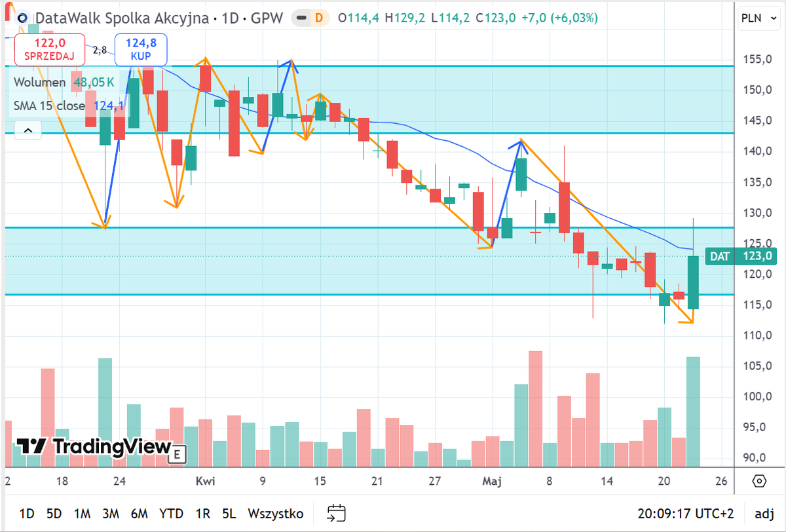This screenshot has height=532, width=786.
Task: Select the 1D time range
Action: [27, 513]
